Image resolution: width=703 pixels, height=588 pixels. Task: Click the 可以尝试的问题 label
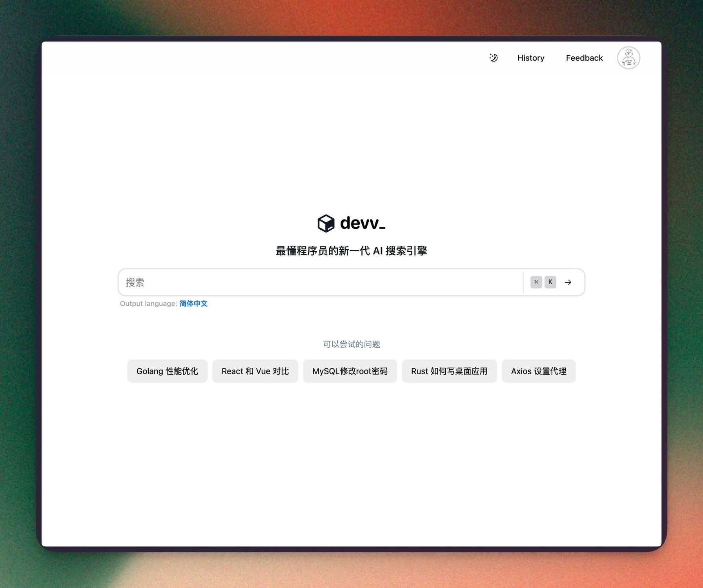[x=351, y=344]
